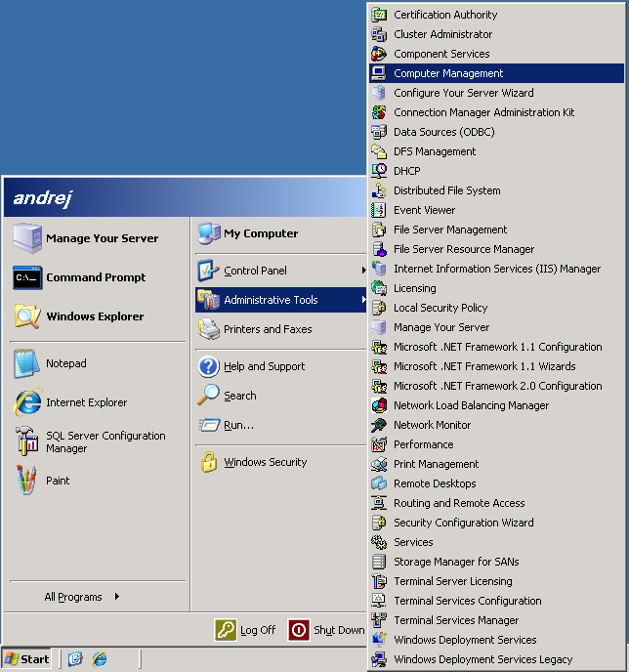Click the Event Viewer icon
This screenshot has width=629, height=672.
(379, 210)
